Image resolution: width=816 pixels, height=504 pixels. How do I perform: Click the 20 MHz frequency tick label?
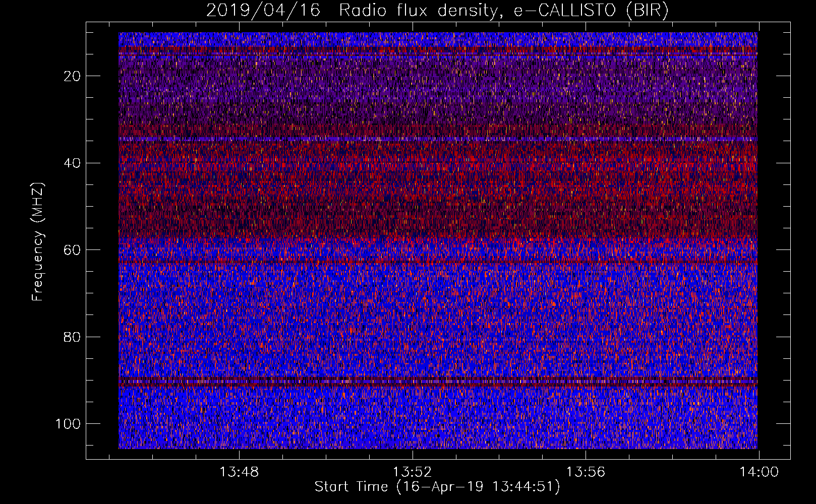pos(73,76)
